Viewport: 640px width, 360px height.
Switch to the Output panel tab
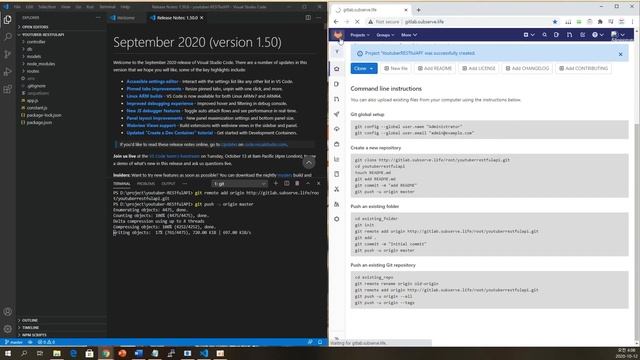(168, 184)
